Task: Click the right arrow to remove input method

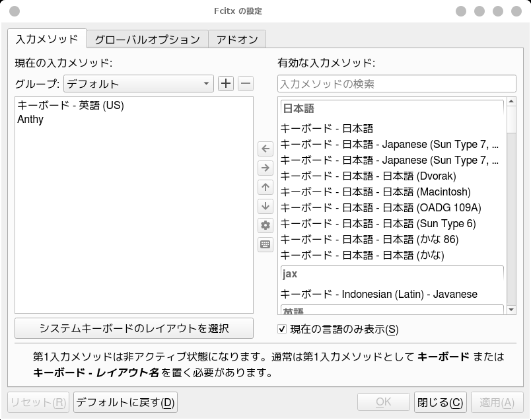Action: tap(265, 168)
